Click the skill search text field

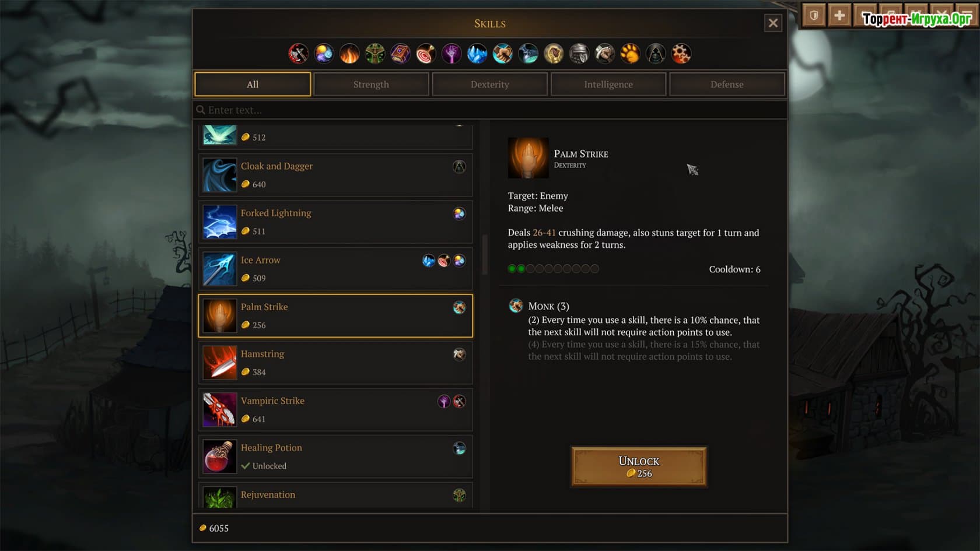point(490,110)
